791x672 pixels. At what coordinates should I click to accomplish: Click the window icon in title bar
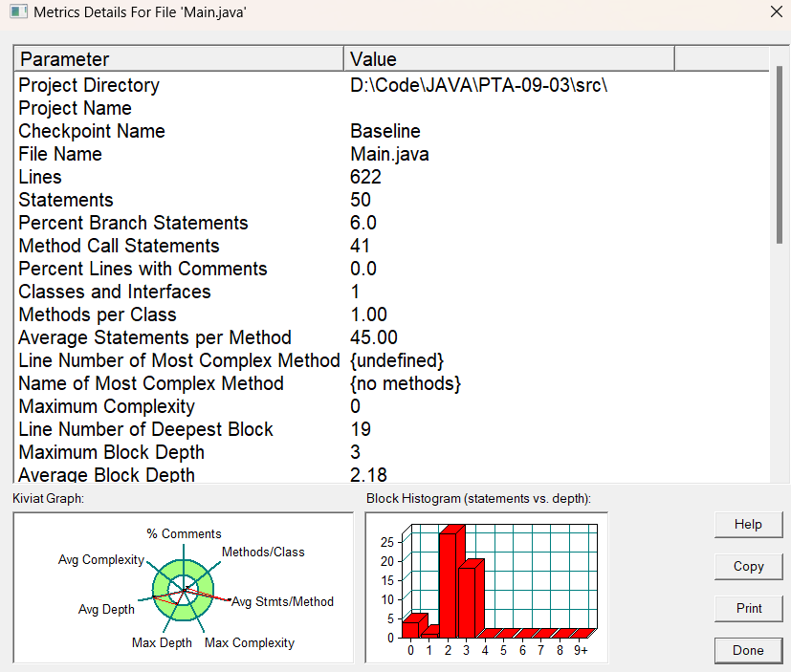(18, 11)
